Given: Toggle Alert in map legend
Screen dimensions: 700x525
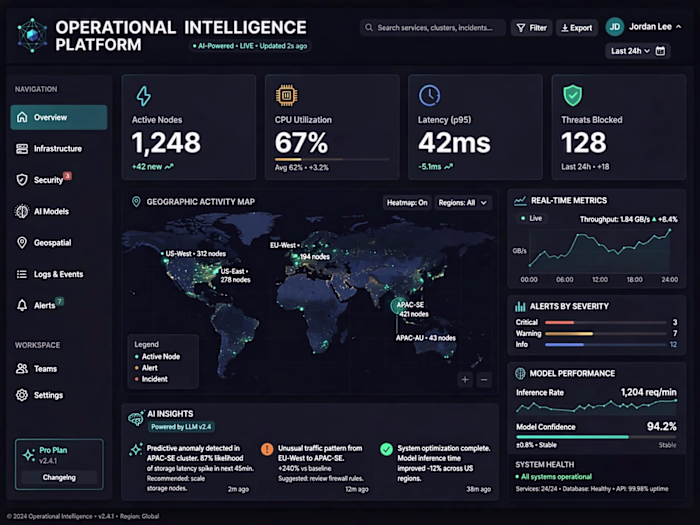Looking at the screenshot, I should pos(146,368).
